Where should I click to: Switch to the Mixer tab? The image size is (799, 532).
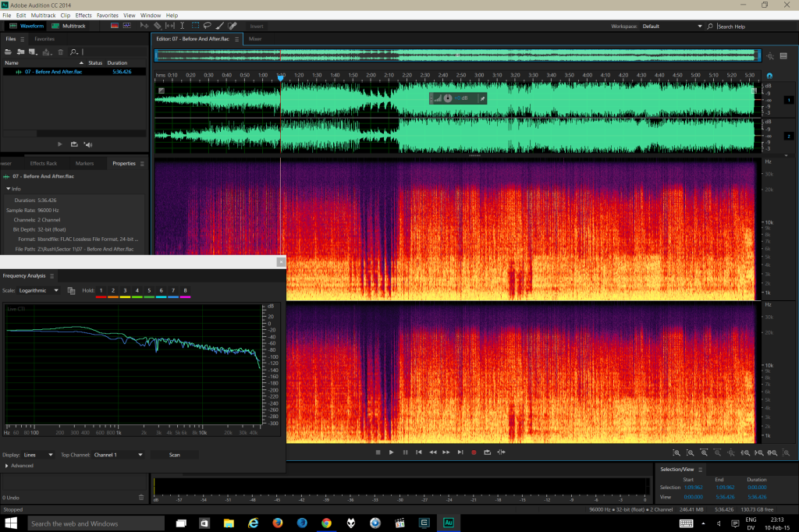[255, 38]
